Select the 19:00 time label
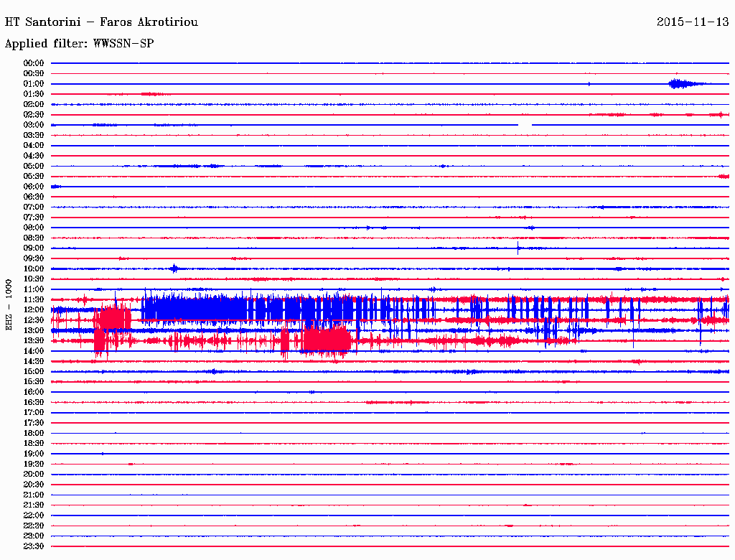 (33, 454)
